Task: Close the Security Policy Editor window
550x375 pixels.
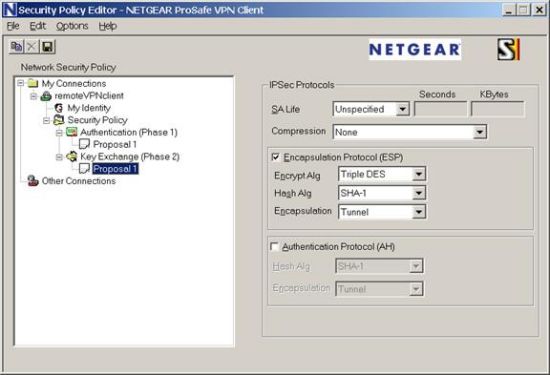Action: [x=539, y=10]
